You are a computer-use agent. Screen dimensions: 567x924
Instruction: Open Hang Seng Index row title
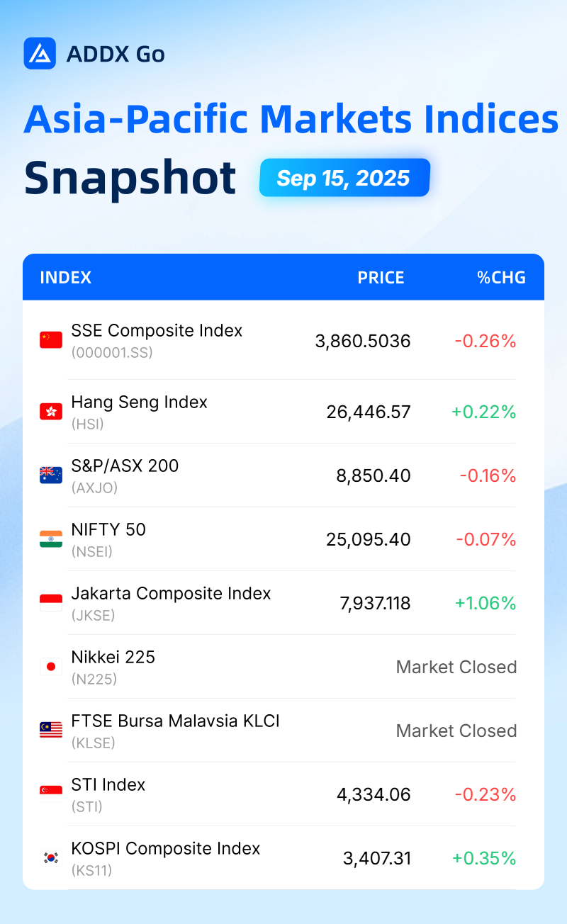pos(139,402)
